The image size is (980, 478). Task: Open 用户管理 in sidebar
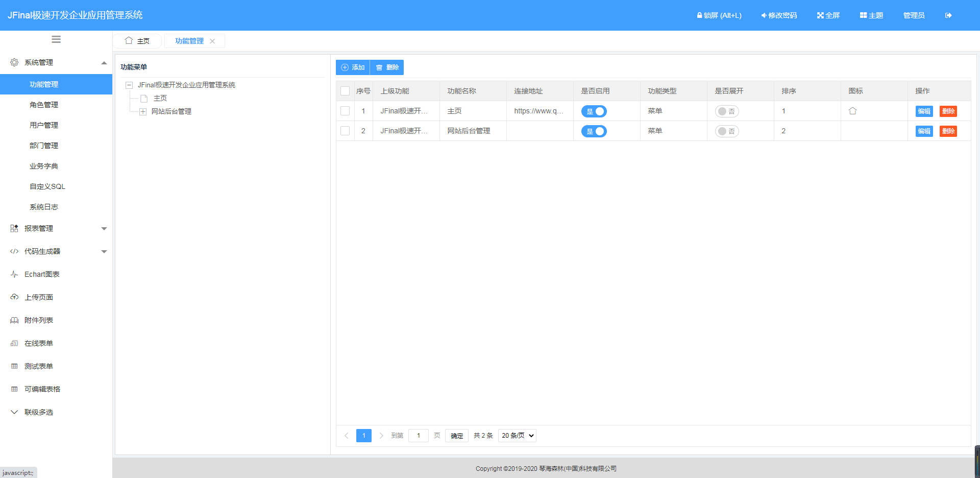pyautogui.click(x=56, y=125)
